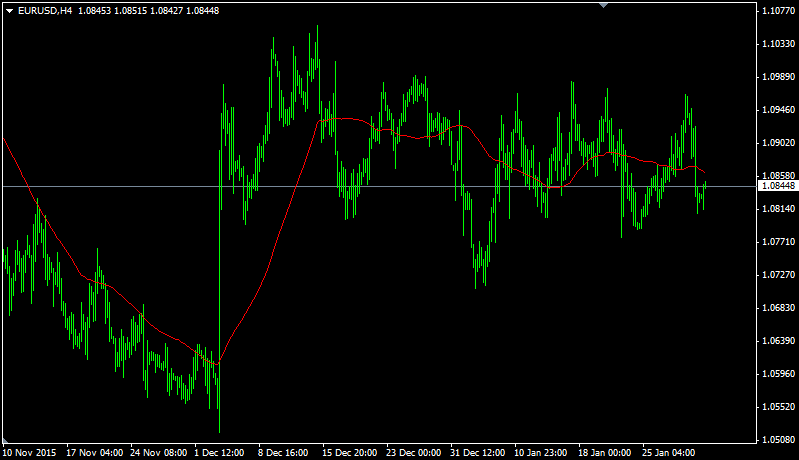The height and width of the screenshot is (460, 799).
Task: Click the 1.06830 price scale label
Action: click(x=778, y=308)
